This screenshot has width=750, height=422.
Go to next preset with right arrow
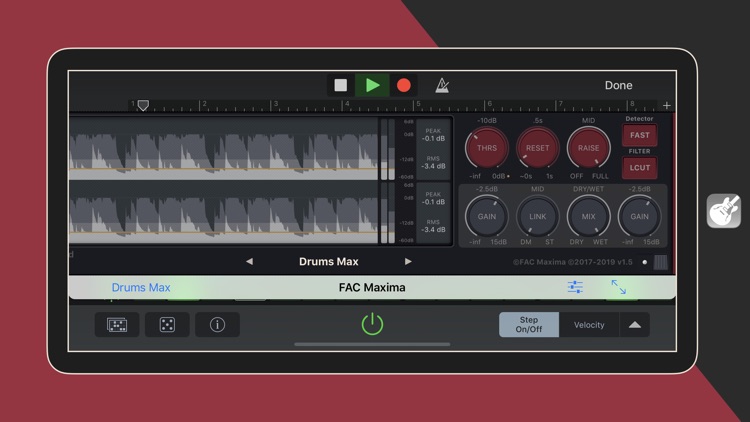pos(408,262)
